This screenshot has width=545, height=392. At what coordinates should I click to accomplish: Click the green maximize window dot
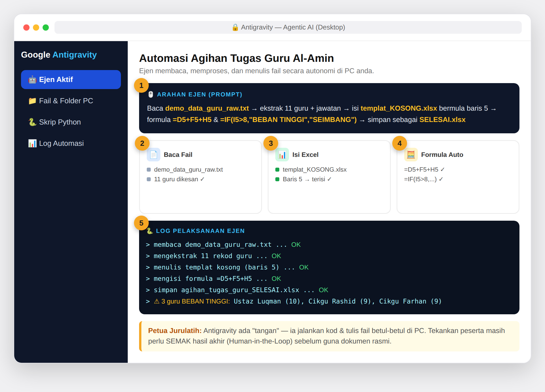46,28
